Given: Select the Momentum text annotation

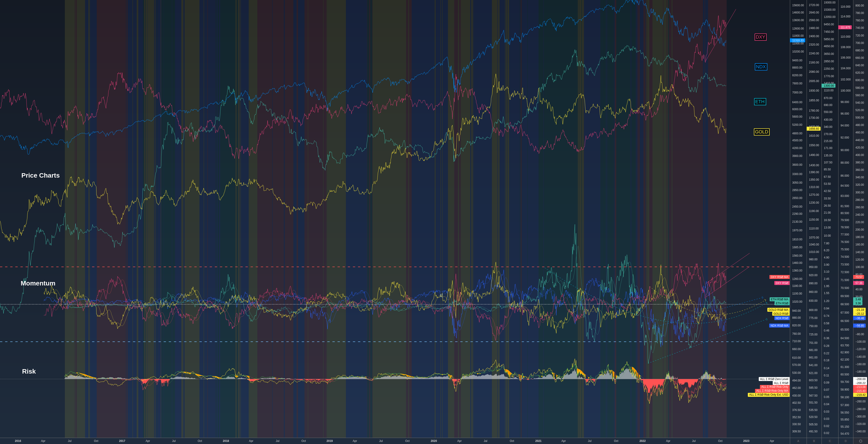Looking at the screenshot, I should tap(38, 283).
